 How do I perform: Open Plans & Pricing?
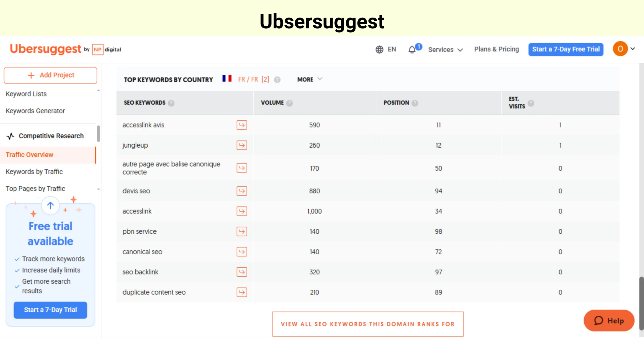click(496, 49)
